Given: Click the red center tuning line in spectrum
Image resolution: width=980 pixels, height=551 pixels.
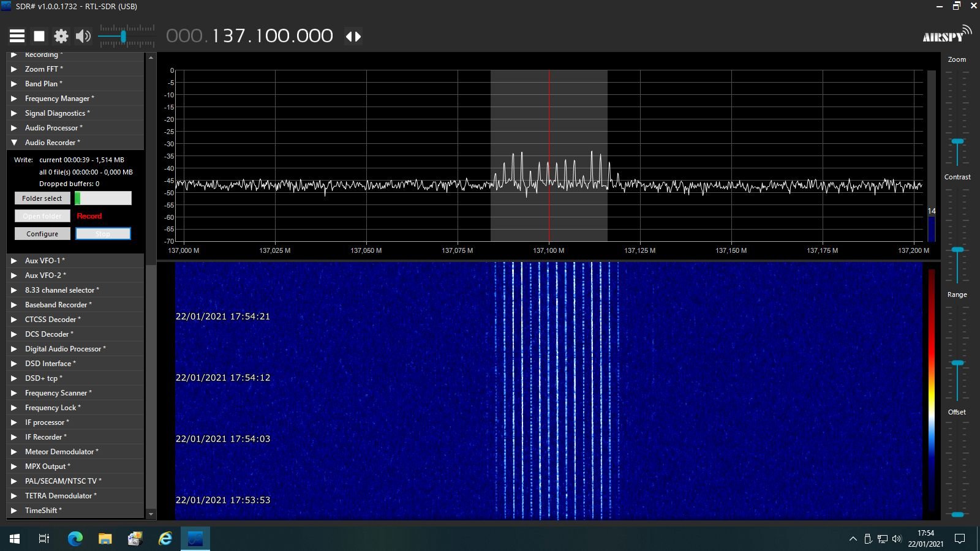Looking at the screenshot, I should pos(549,156).
